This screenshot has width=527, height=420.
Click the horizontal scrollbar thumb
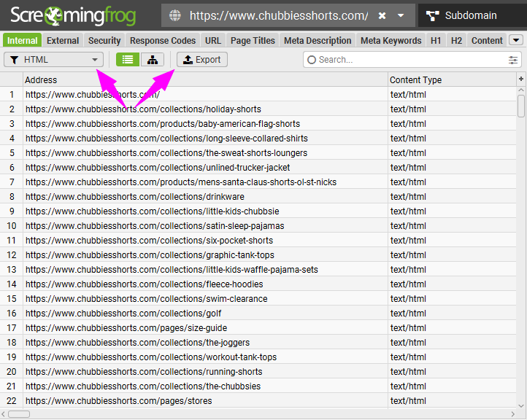point(19,414)
